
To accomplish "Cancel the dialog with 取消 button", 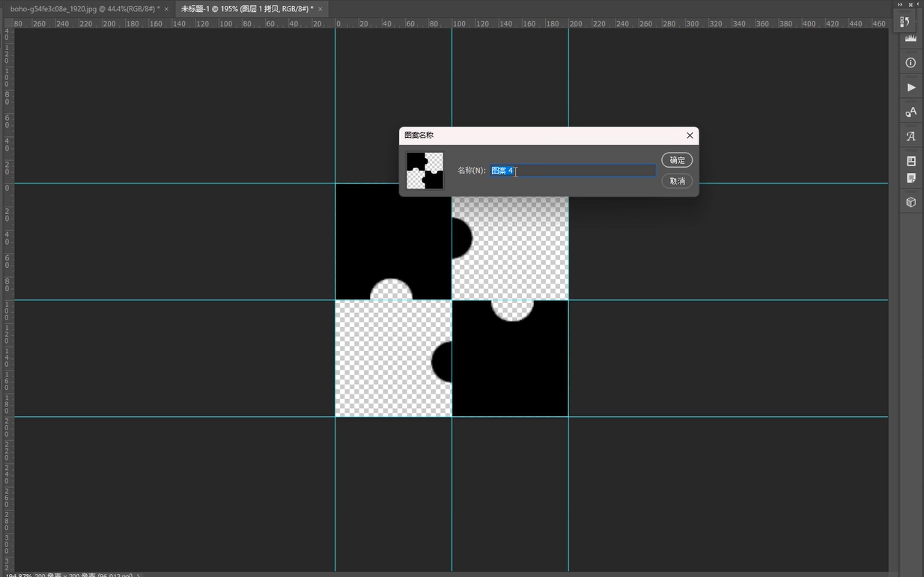I will coord(677,181).
